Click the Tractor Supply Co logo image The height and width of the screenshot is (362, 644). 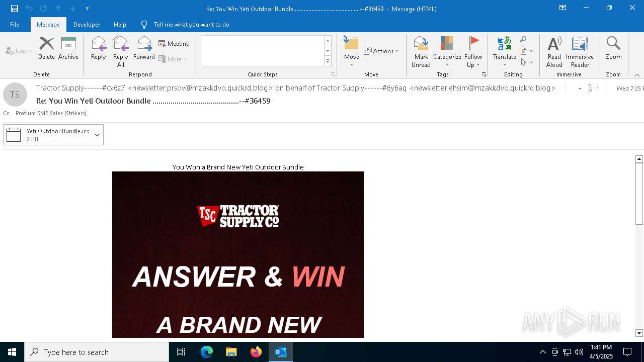[238, 216]
